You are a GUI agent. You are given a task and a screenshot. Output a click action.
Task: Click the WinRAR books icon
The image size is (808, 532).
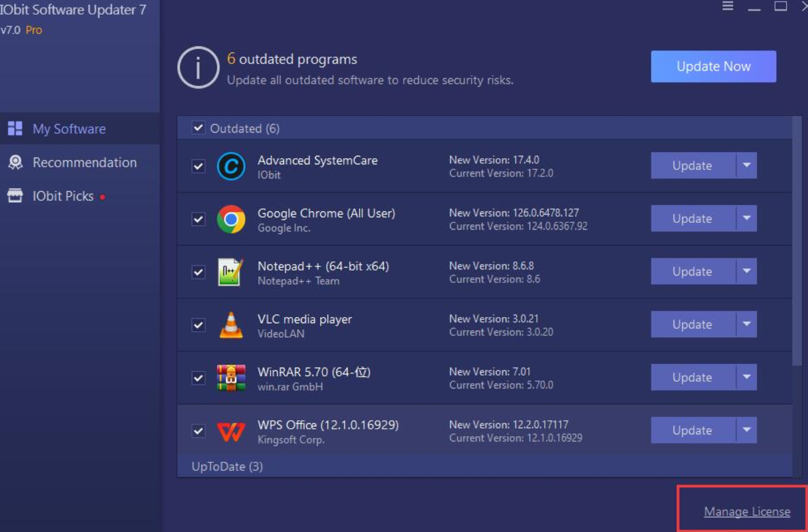coord(231,377)
